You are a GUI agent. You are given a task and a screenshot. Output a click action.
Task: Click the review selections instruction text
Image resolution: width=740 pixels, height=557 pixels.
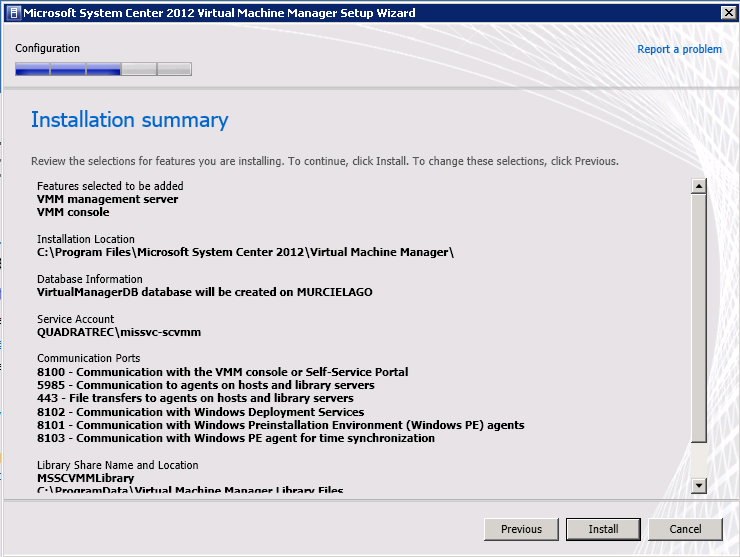tap(325, 161)
